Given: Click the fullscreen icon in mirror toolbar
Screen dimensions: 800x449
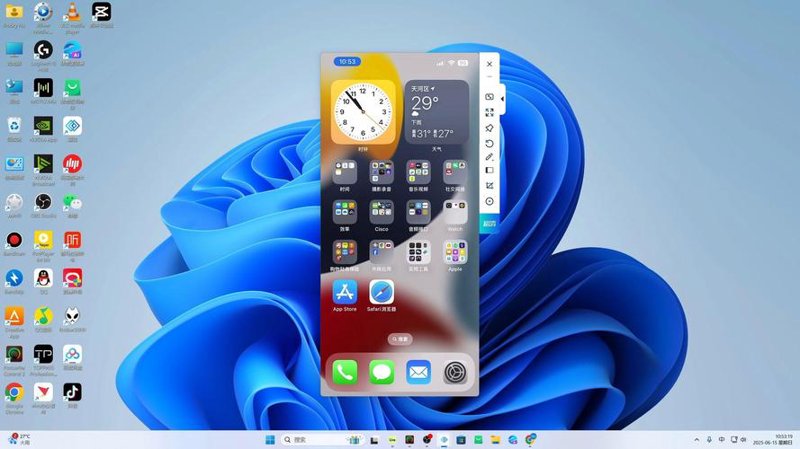Looking at the screenshot, I should [x=489, y=112].
